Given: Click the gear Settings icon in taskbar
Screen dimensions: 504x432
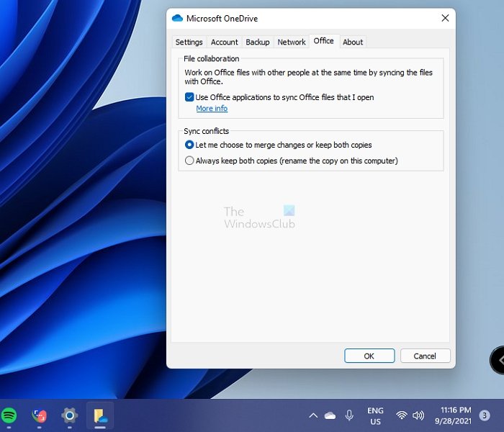Looking at the screenshot, I should (69, 415).
